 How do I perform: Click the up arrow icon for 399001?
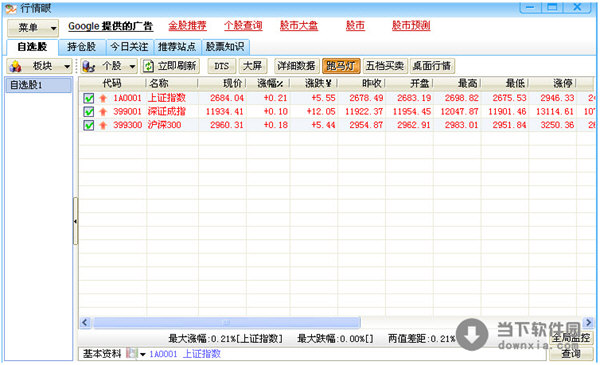tap(103, 112)
